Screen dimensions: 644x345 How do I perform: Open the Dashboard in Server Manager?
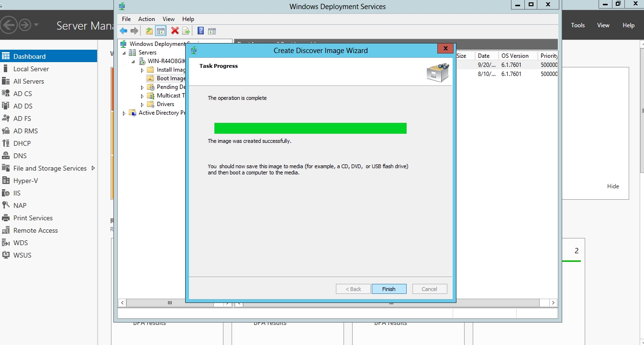click(48, 56)
